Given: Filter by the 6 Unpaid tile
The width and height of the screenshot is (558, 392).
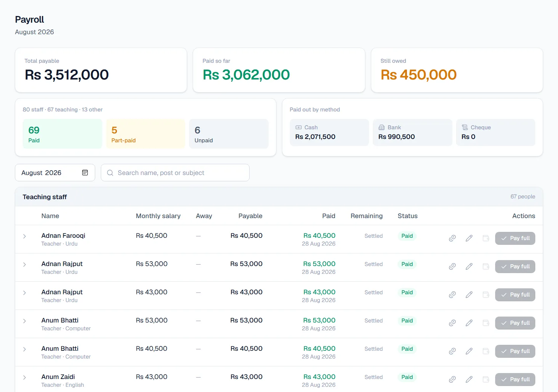Looking at the screenshot, I should [229, 134].
